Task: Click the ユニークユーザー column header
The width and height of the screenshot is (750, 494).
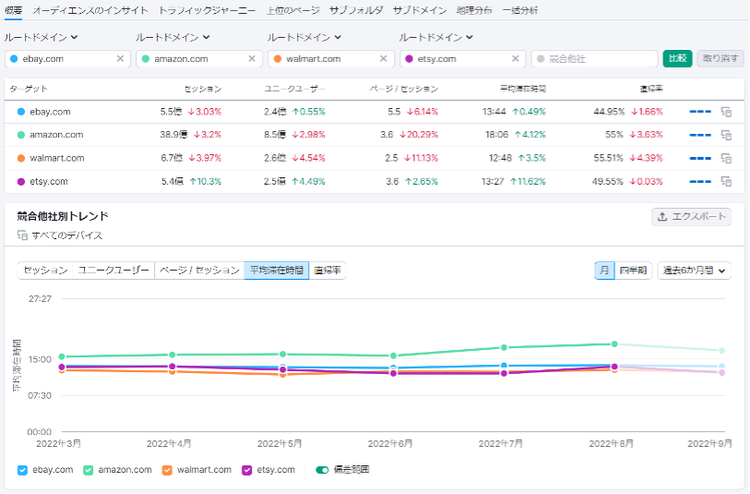Action: click(x=294, y=89)
